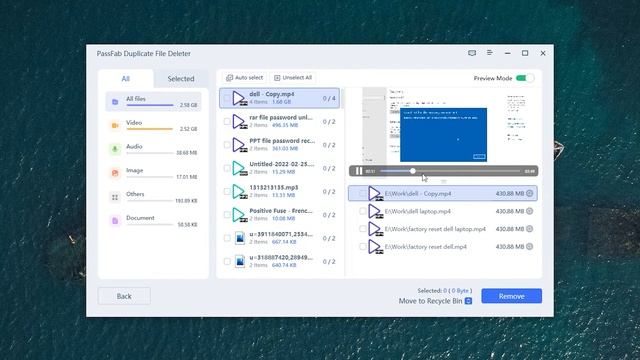Check the rar file password group checkbox

click(x=227, y=122)
